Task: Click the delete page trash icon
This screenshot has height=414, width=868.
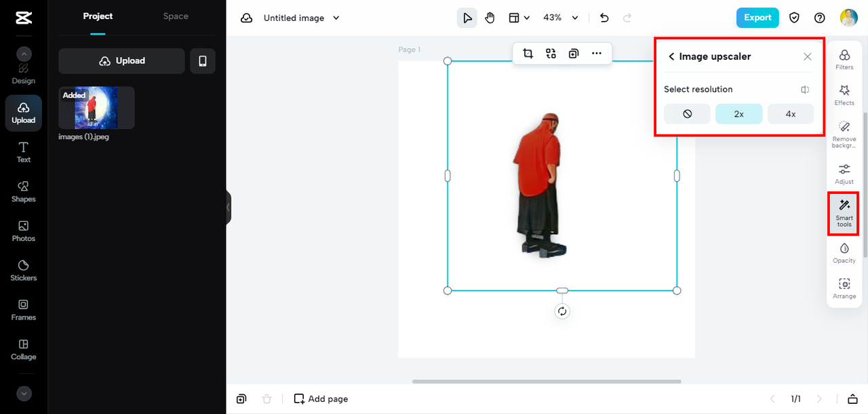Action: click(x=267, y=399)
